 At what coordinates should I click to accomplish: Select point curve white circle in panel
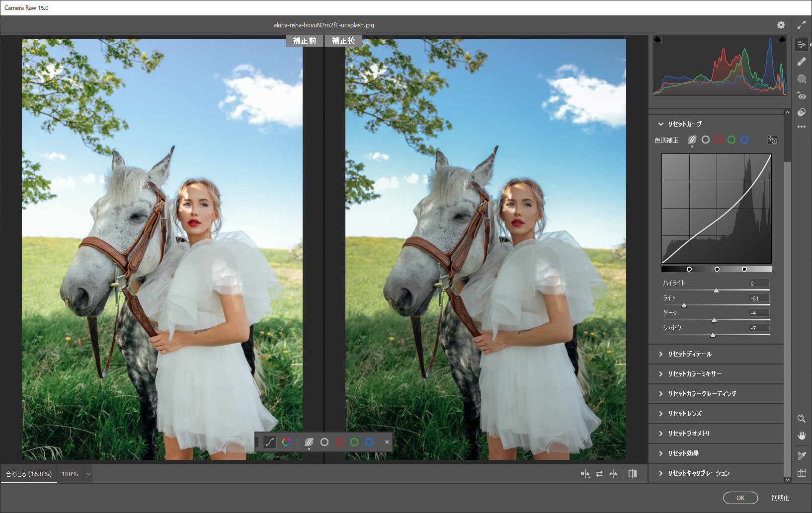tap(706, 140)
